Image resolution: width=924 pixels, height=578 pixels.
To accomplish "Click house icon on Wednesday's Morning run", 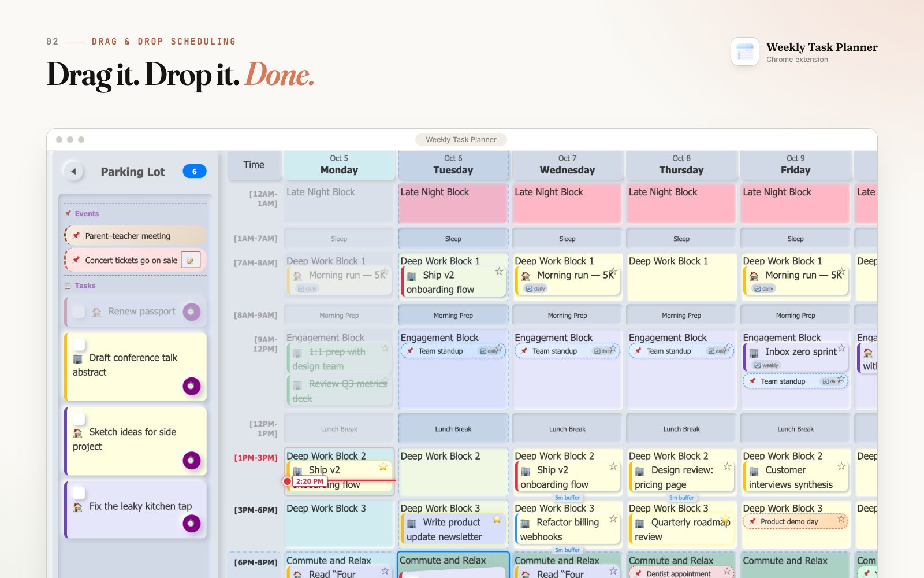I will (526, 276).
